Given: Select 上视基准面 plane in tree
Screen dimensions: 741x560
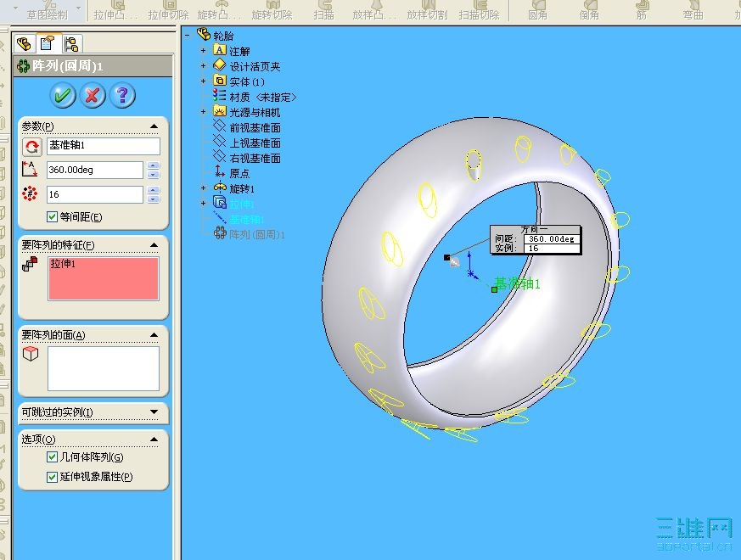Looking at the screenshot, I should [x=255, y=143].
